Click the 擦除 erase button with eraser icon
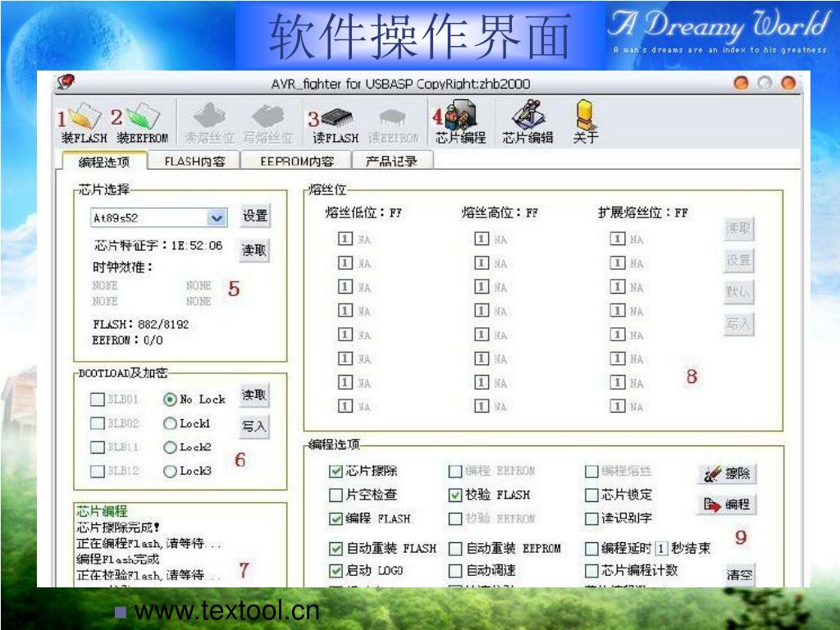 pyautogui.click(x=727, y=473)
